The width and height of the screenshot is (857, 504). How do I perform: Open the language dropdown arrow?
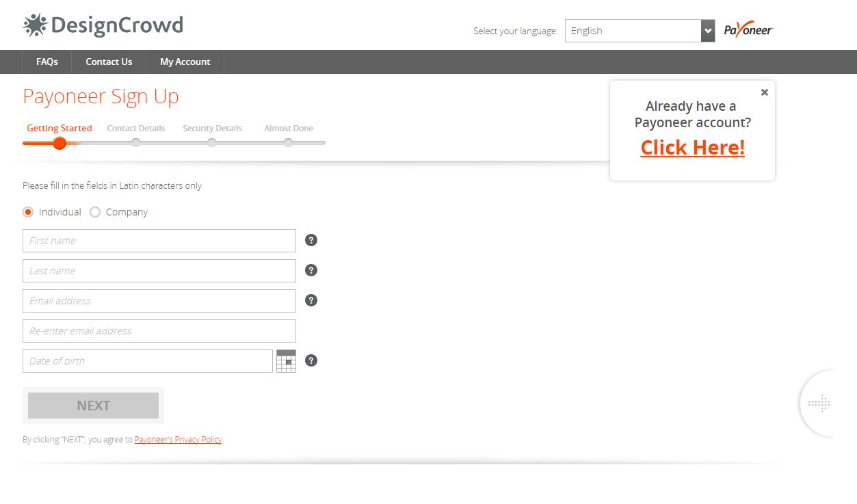pos(708,31)
